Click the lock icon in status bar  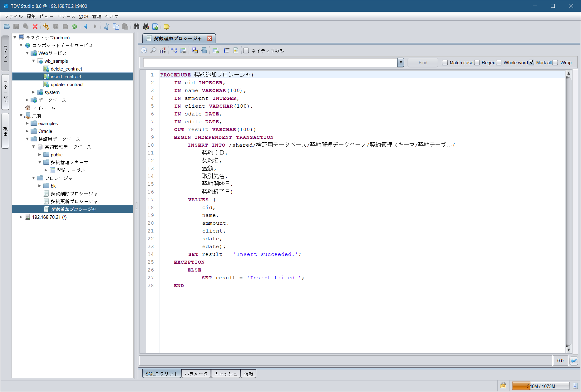coord(503,385)
